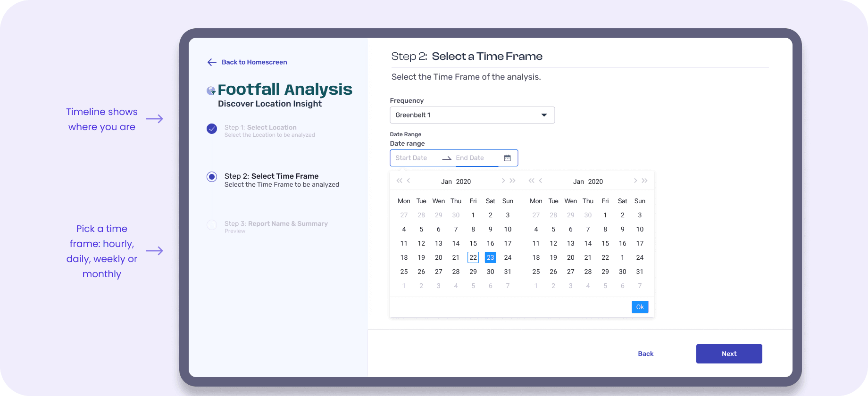
Task: Select greyed date 7 below right calendar
Action: (x=640, y=286)
